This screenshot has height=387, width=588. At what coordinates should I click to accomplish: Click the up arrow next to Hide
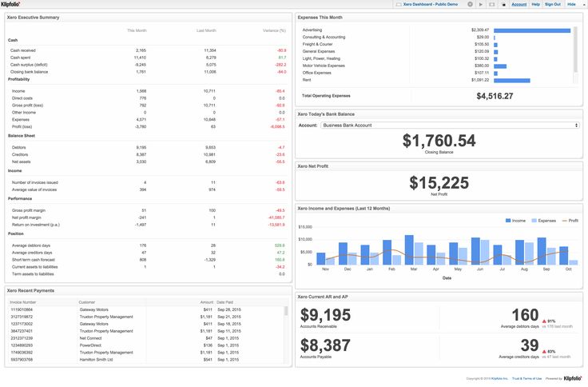click(584, 4)
